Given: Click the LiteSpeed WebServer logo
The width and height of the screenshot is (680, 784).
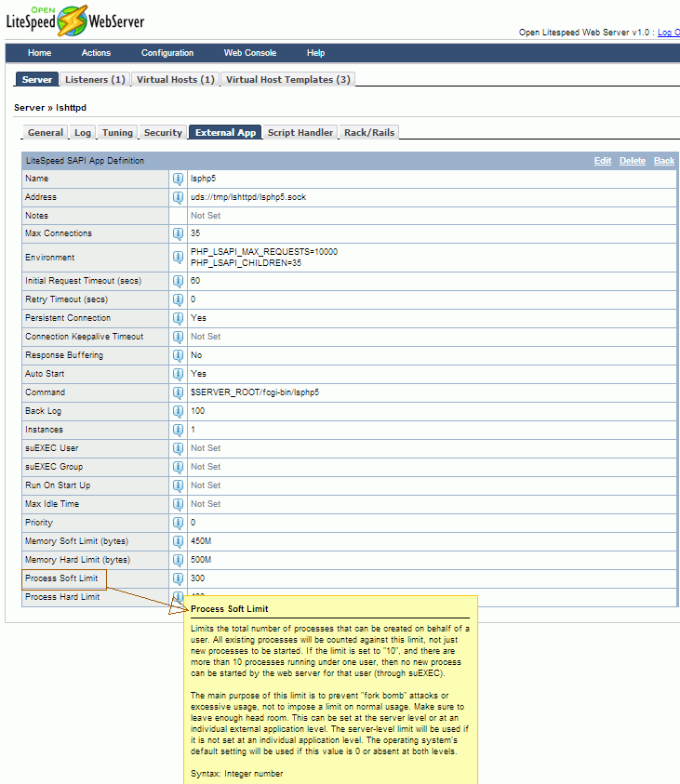Looking at the screenshot, I should (75, 20).
